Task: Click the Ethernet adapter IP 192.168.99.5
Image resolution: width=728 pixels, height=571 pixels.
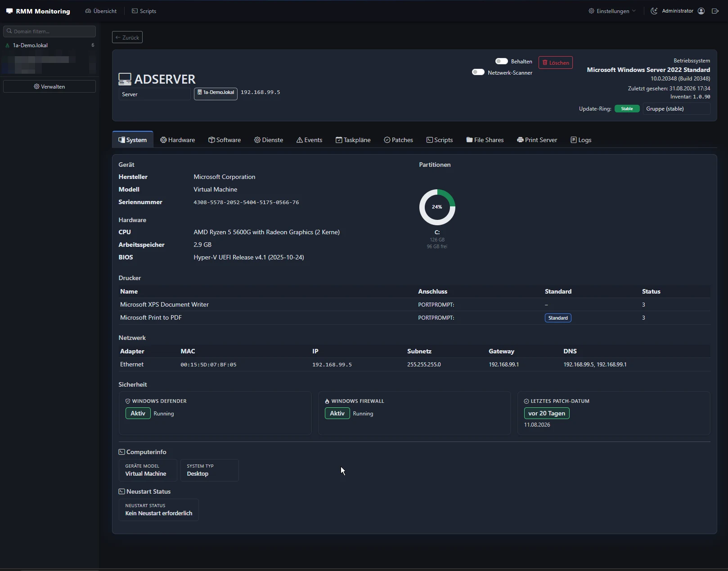Action: pyautogui.click(x=332, y=365)
